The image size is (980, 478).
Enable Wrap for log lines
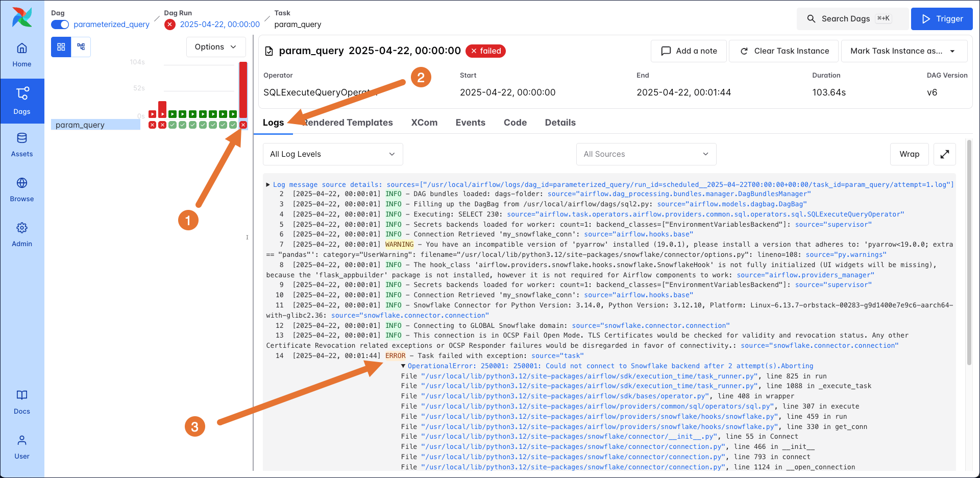(909, 154)
